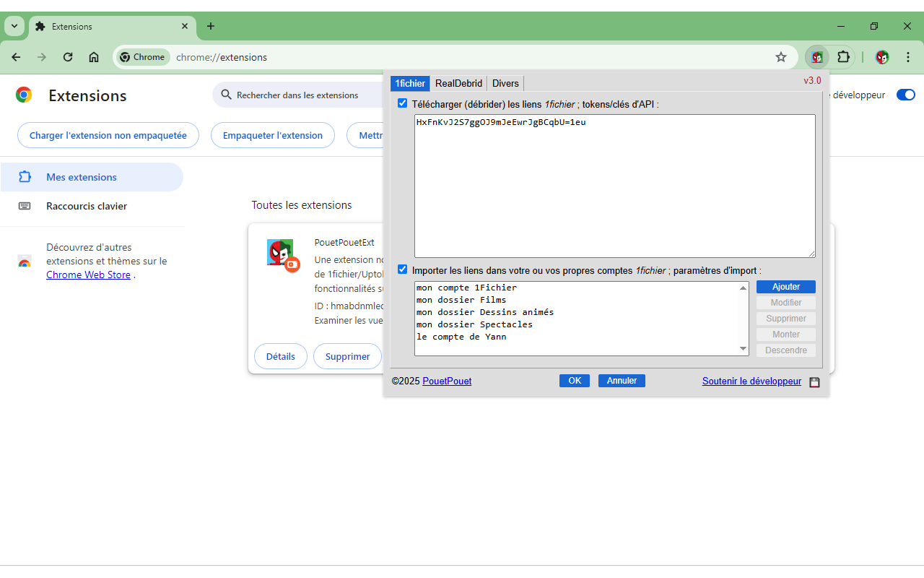924x578 pixels.
Task: Click the back navigation arrow
Action: [16, 56]
